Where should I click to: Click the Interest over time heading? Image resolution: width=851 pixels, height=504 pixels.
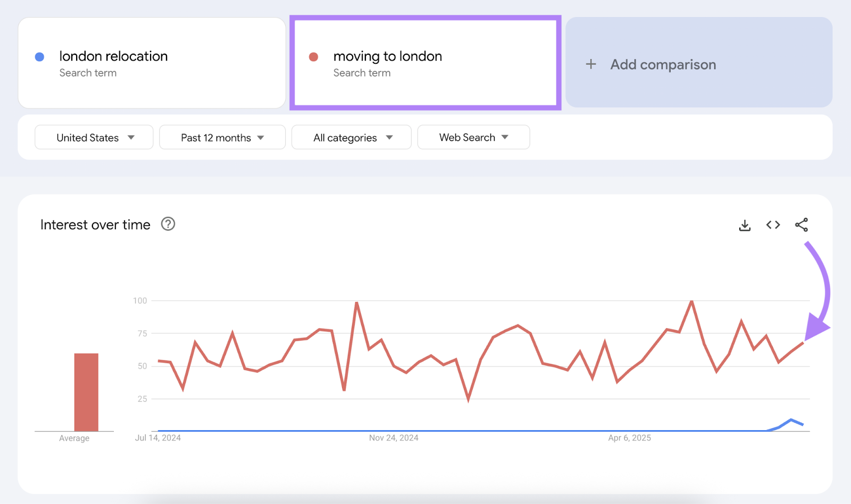[x=94, y=224]
